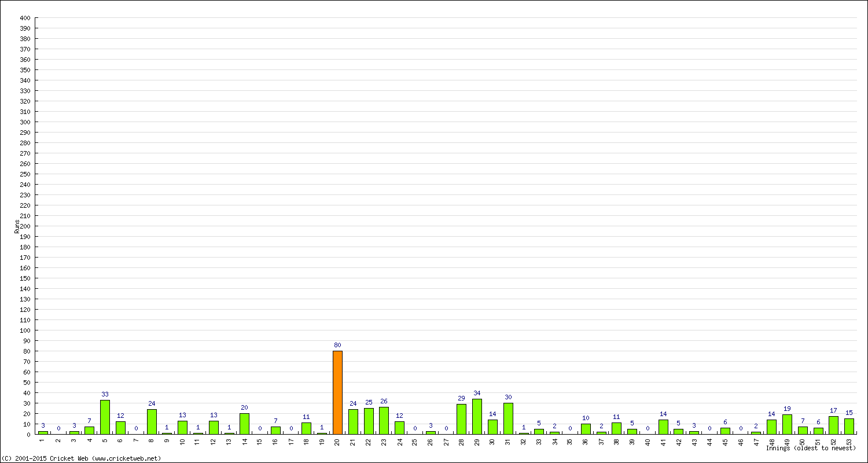Select the value label 80 above the orange bar
Screen dimensions: 868x463
coord(337,345)
